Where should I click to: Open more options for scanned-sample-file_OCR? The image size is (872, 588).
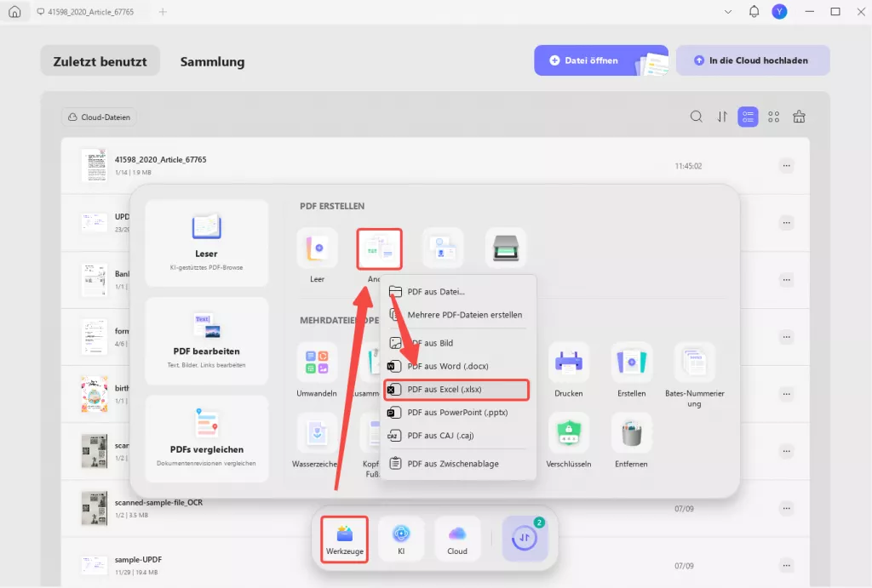click(x=786, y=508)
